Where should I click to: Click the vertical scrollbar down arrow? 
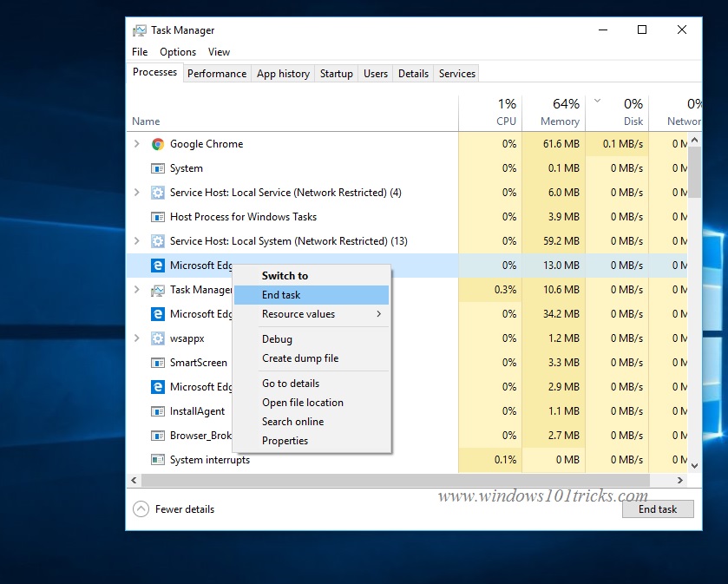pyautogui.click(x=694, y=465)
